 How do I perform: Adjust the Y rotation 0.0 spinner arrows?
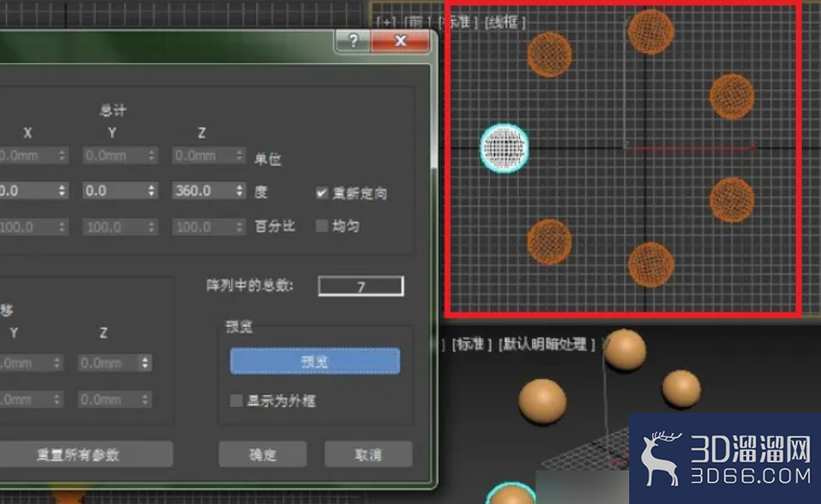pyautogui.click(x=152, y=191)
